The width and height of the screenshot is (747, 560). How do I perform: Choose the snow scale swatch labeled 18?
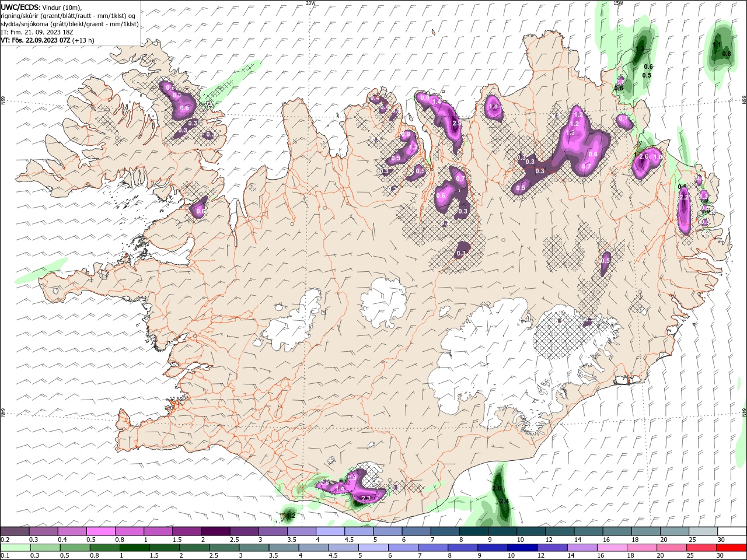pyautogui.click(x=645, y=531)
